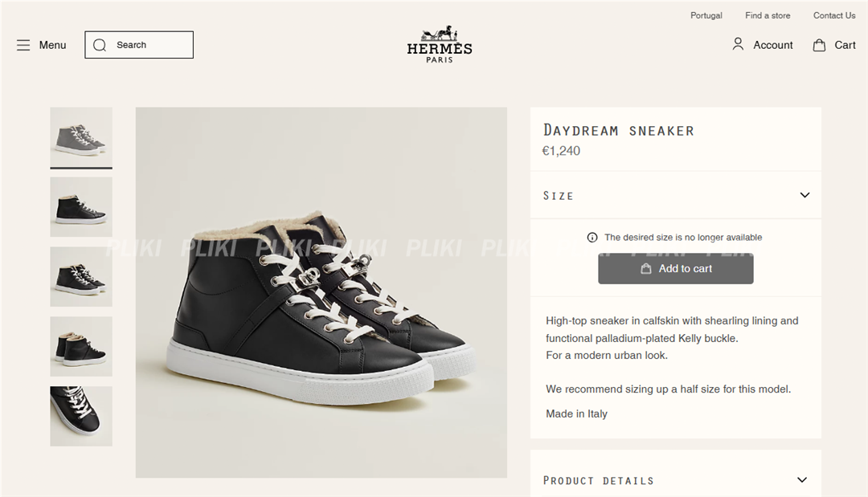Open the Portugal region menu

click(706, 15)
